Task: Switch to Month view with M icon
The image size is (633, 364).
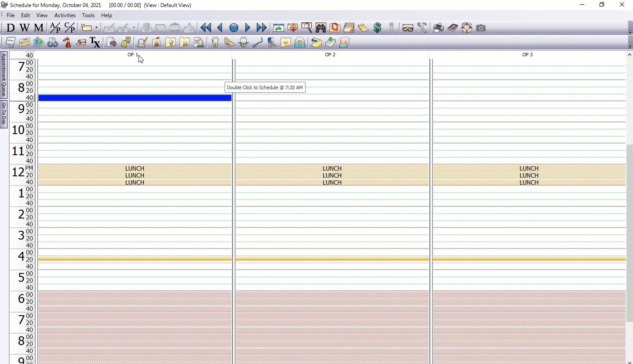Action: pos(39,28)
